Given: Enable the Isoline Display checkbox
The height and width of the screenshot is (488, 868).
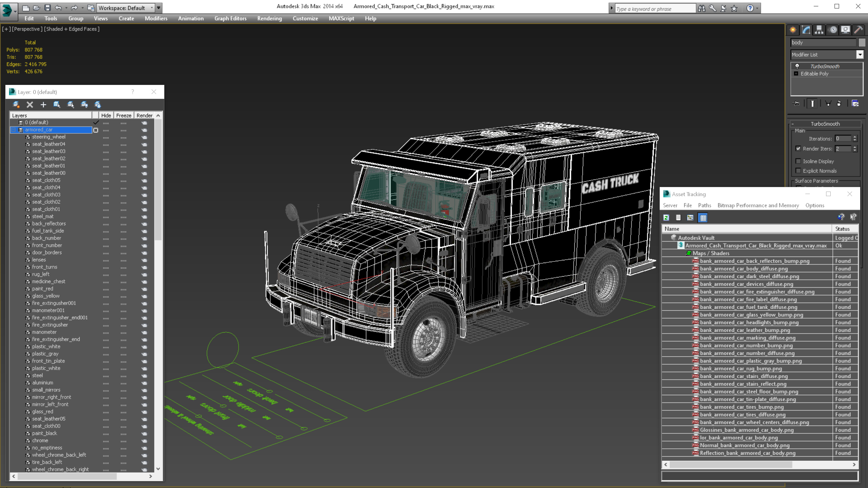Looking at the screenshot, I should tap(798, 161).
